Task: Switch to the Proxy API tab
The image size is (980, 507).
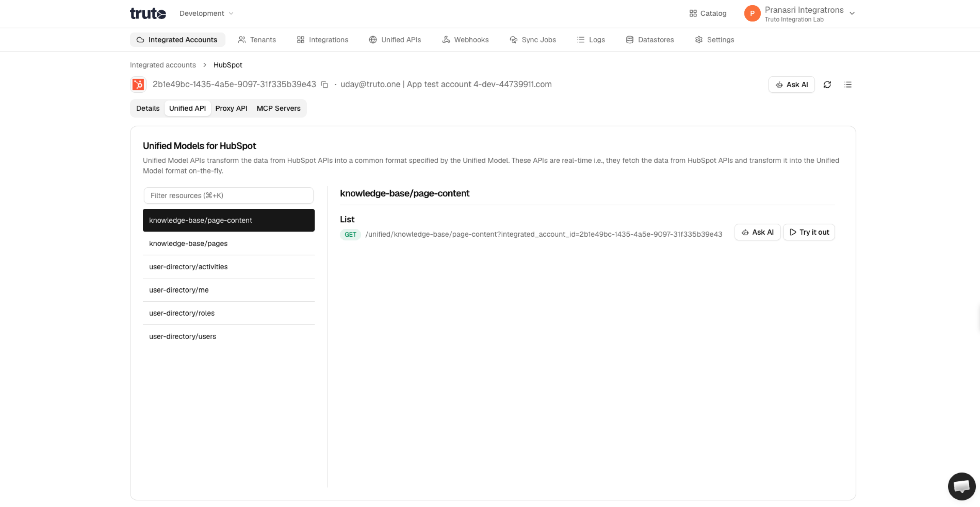Action: pyautogui.click(x=231, y=108)
